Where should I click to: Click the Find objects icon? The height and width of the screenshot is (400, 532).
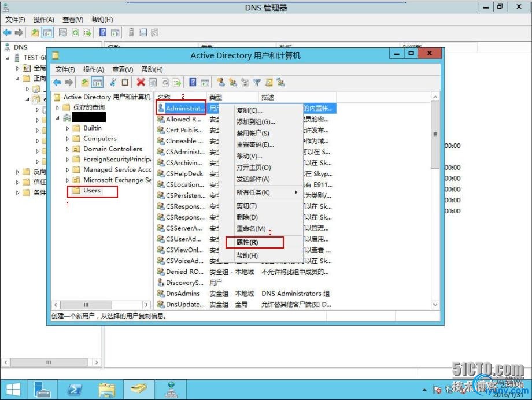(269, 83)
